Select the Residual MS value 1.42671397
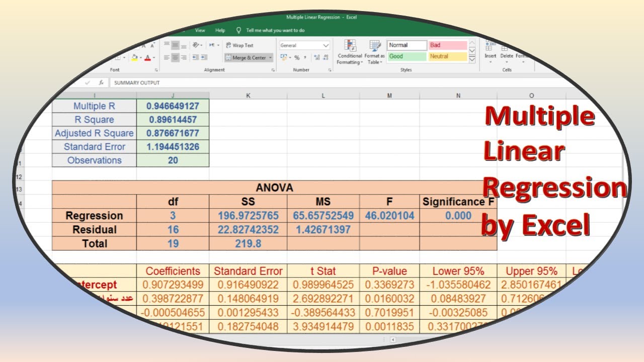The width and height of the screenshot is (644, 362). (x=323, y=230)
